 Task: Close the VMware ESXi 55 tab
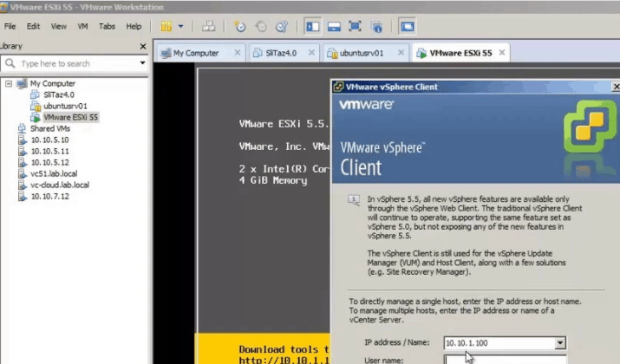(x=502, y=53)
